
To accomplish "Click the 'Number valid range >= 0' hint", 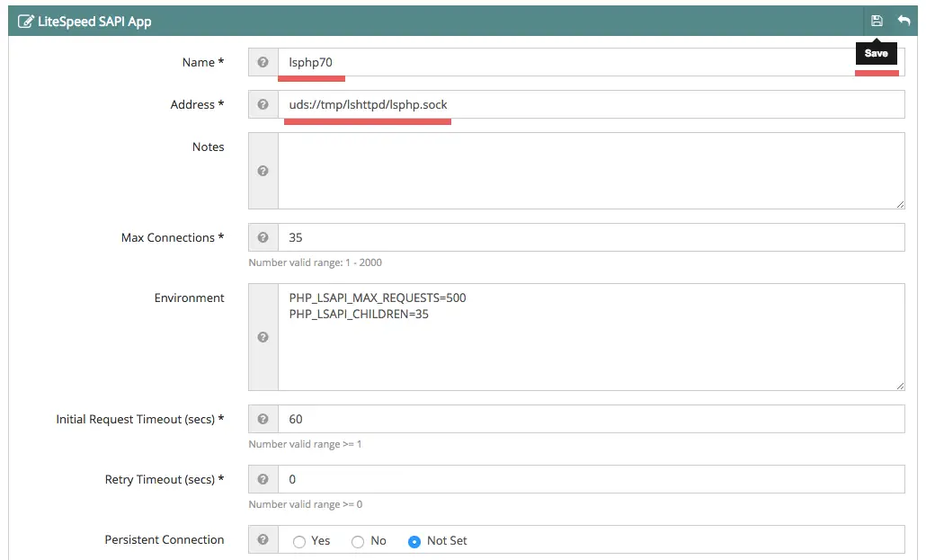I will click(306, 504).
